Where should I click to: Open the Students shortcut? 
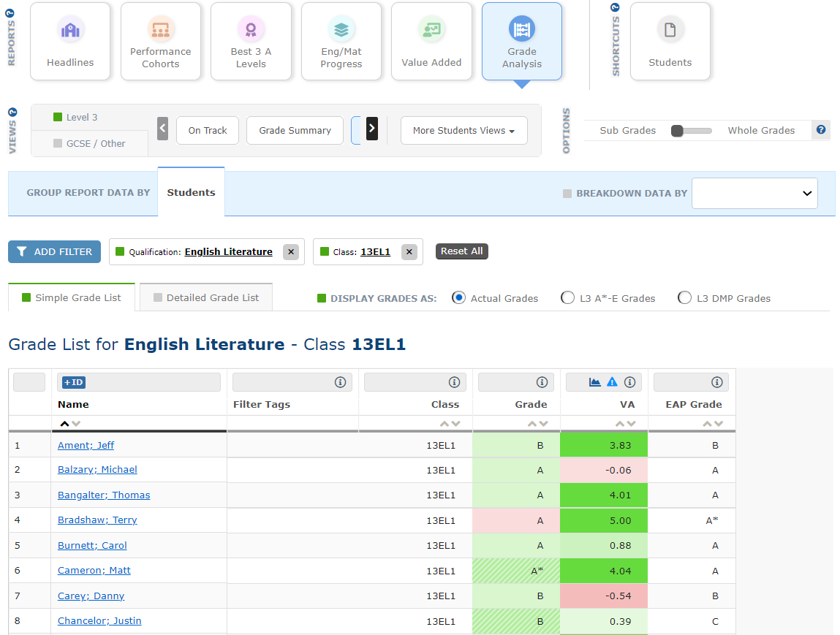[x=670, y=41]
